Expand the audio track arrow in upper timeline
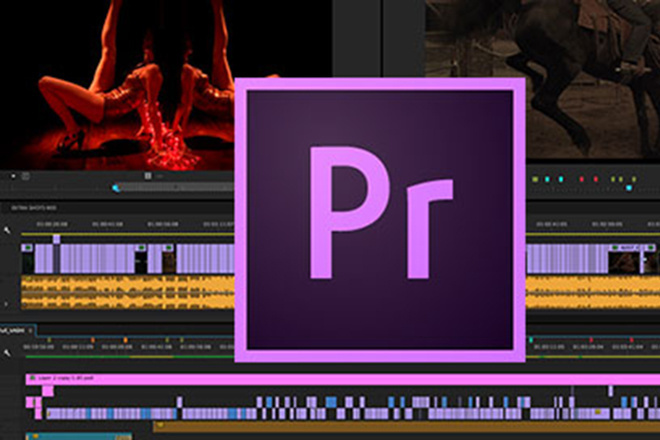 click(8, 302)
